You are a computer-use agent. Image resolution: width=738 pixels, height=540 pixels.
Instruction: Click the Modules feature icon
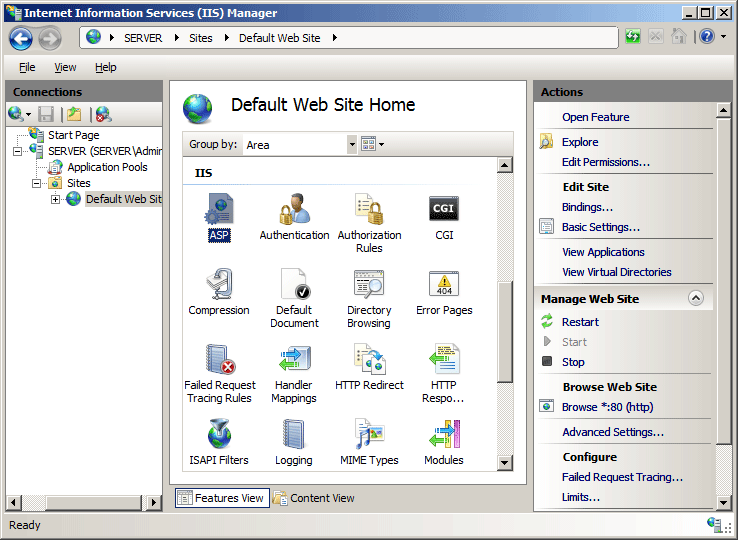(x=444, y=434)
